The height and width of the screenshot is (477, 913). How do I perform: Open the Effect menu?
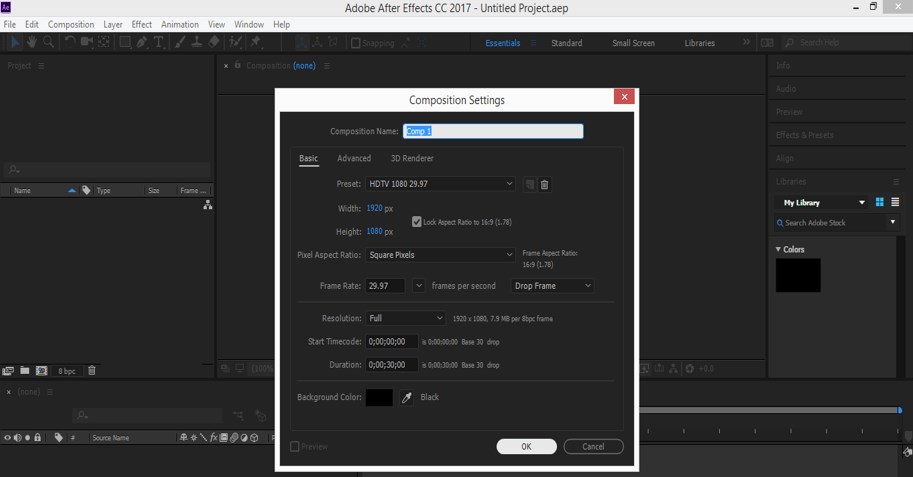[141, 24]
